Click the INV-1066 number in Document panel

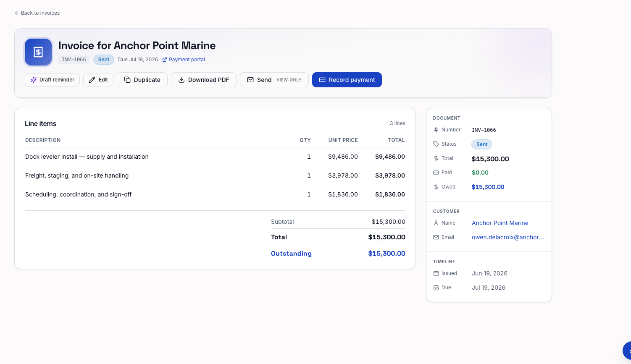click(x=484, y=130)
